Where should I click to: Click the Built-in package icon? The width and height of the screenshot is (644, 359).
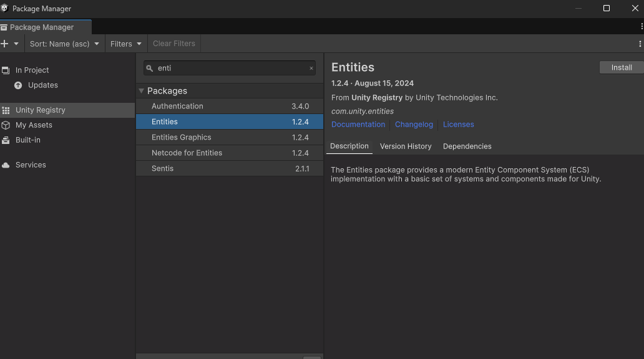(6, 140)
